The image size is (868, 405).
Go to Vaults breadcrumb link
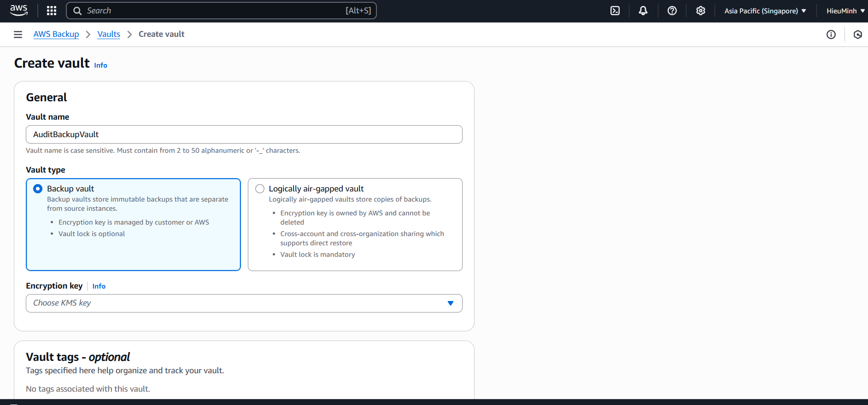tap(109, 34)
